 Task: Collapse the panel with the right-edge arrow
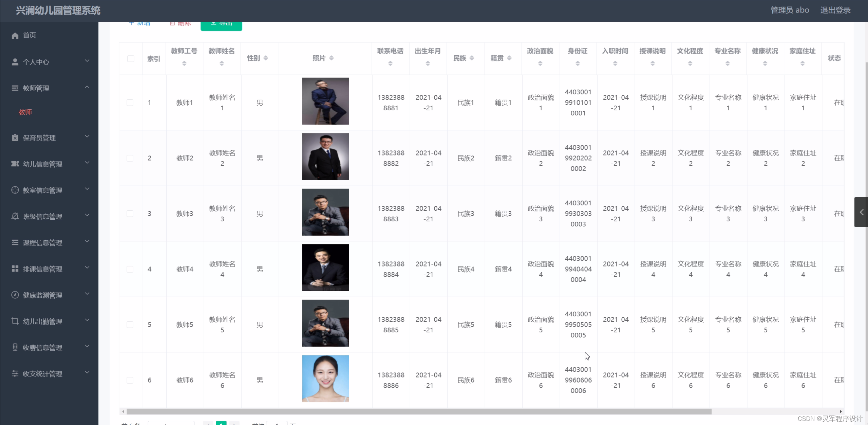pyautogui.click(x=862, y=212)
